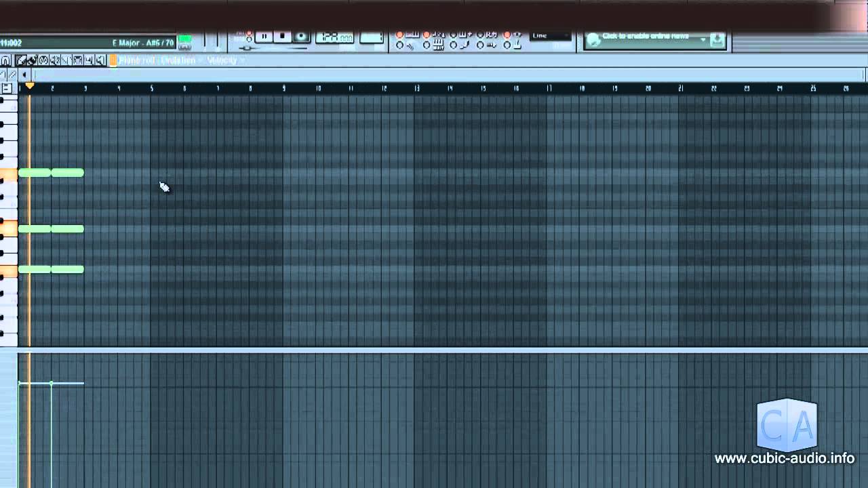The width and height of the screenshot is (868, 488).
Task: Select the second green note in middle row
Action: [67, 229]
